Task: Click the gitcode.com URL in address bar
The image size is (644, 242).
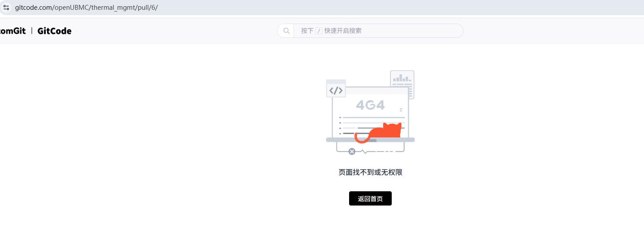Action: (86, 8)
